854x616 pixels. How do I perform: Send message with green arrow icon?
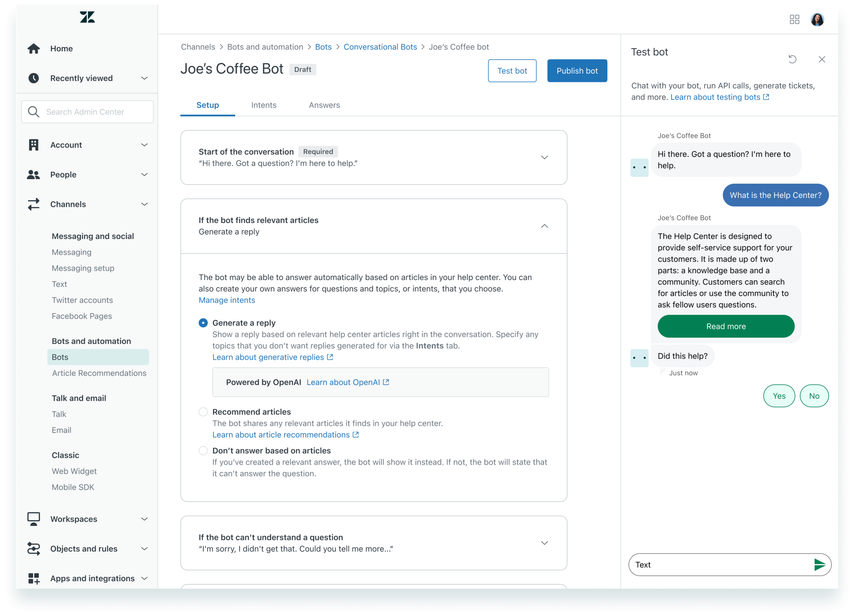click(x=819, y=564)
